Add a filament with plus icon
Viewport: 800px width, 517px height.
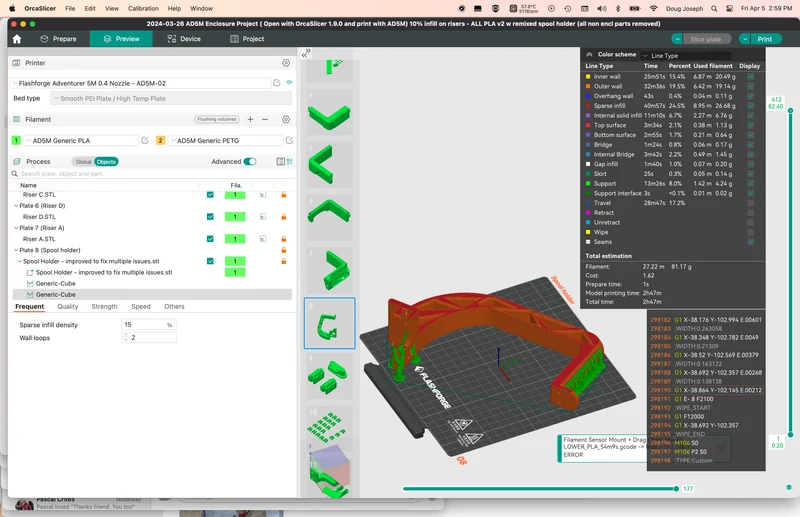(250, 119)
